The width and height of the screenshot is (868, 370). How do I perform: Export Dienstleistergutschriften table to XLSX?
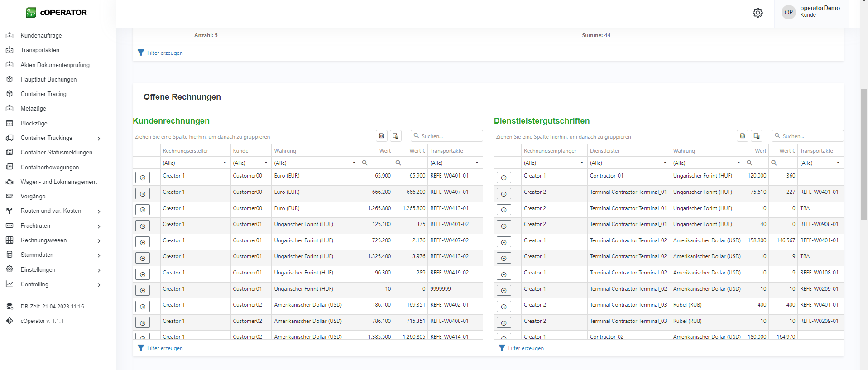tap(743, 136)
